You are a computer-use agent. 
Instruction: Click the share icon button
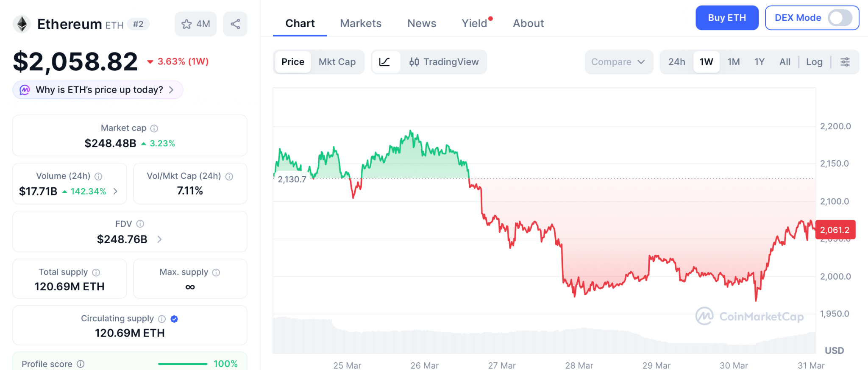click(235, 24)
